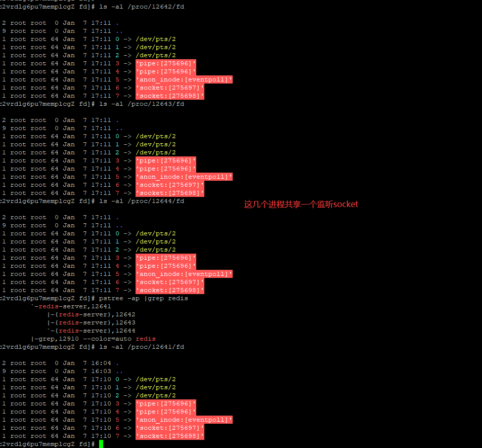Click 'anon_inode:[eventpoll]' under the /proc/12642/fd listing

[184, 79]
